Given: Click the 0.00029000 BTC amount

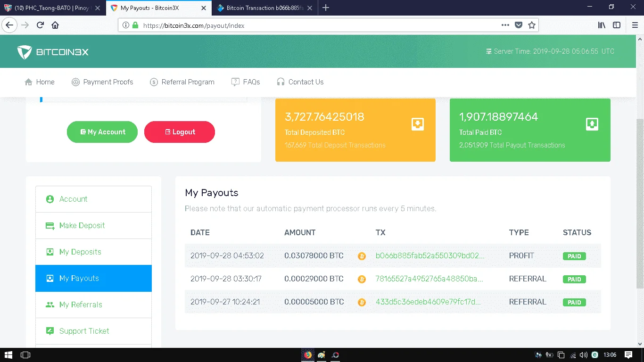Looking at the screenshot, I should click(x=314, y=279).
